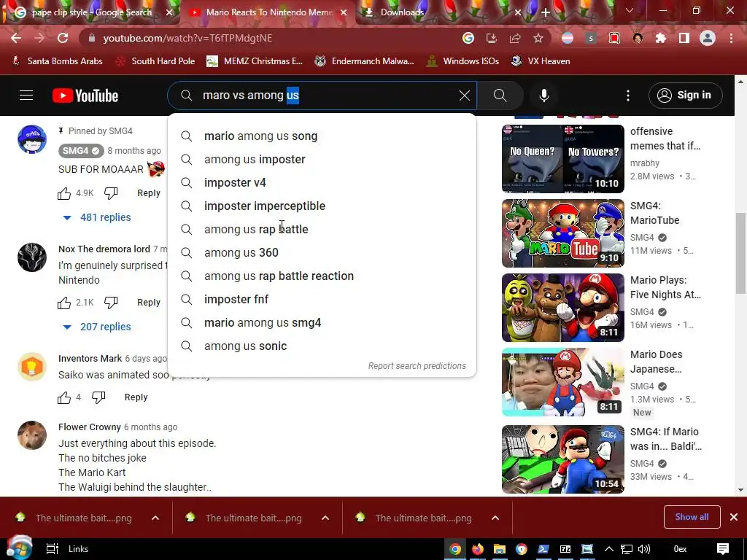
Task: Like Nox The dremora lord's comment
Action: (64, 303)
